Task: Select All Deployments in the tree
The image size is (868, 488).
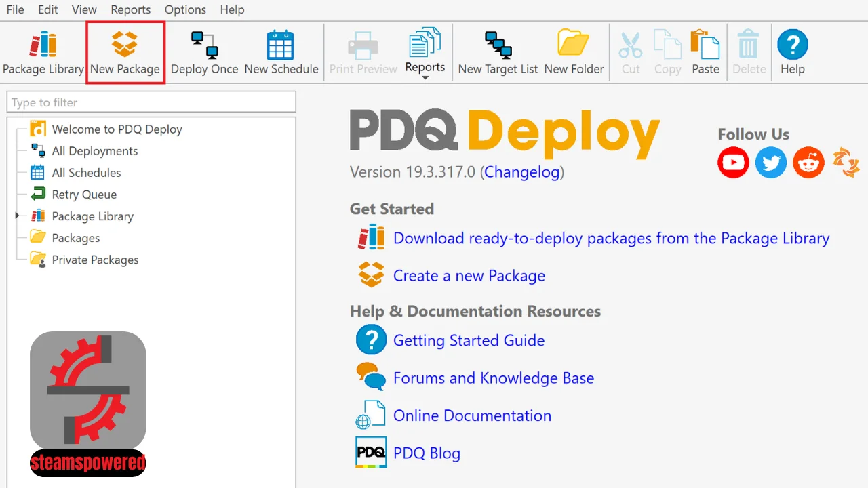Action: click(x=95, y=151)
